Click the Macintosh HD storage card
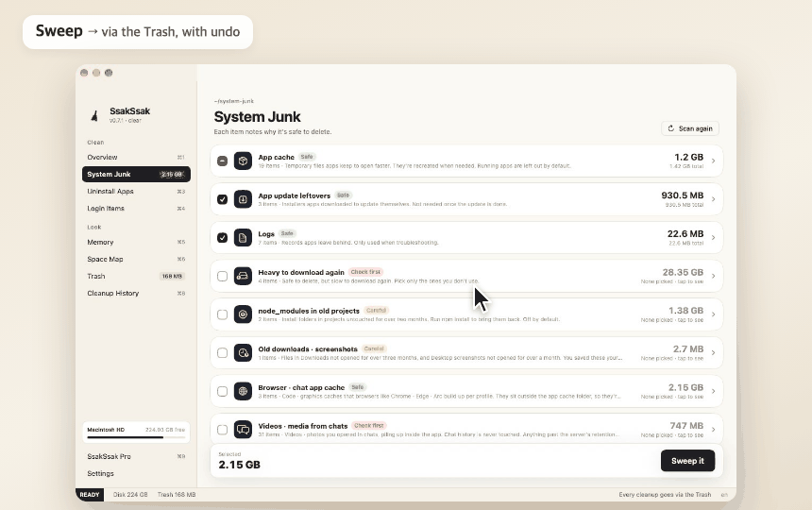Viewport: 812px width, 510px height. (x=136, y=433)
